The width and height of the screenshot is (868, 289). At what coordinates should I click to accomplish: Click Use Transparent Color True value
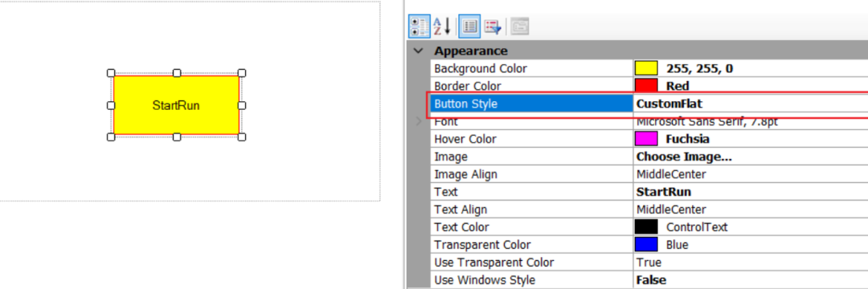(x=649, y=263)
